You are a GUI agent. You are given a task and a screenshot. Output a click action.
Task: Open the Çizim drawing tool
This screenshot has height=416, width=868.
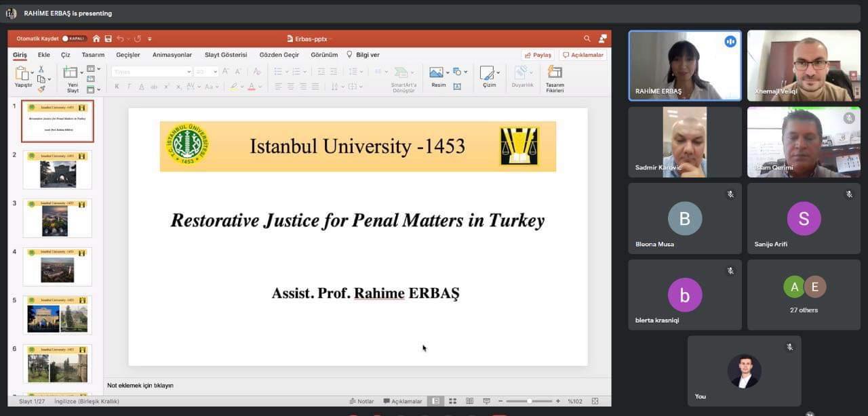coord(487,72)
